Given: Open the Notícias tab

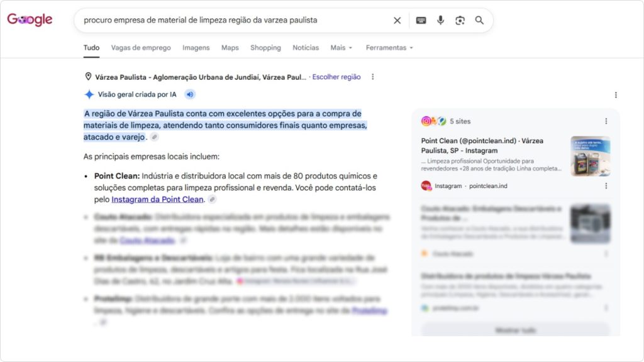Looking at the screenshot, I should pyautogui.click(x=306, y=48).
